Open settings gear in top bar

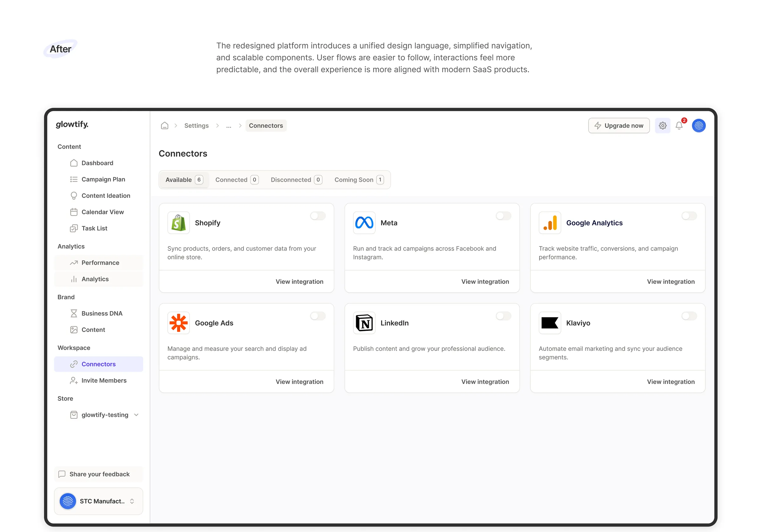click(x=662, y=126)
